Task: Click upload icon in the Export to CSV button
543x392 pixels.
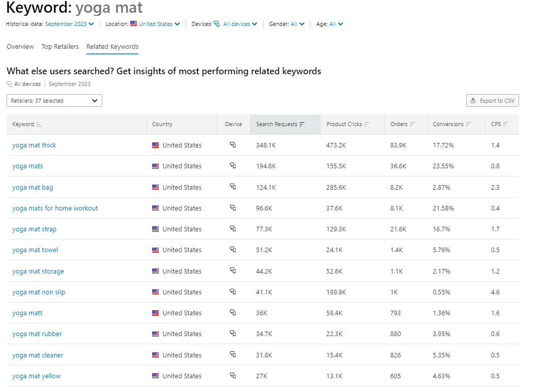Action: point(473,100)
